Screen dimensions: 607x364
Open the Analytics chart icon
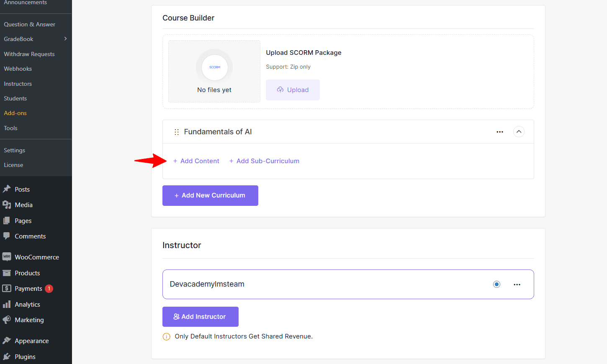click(7, 304)
